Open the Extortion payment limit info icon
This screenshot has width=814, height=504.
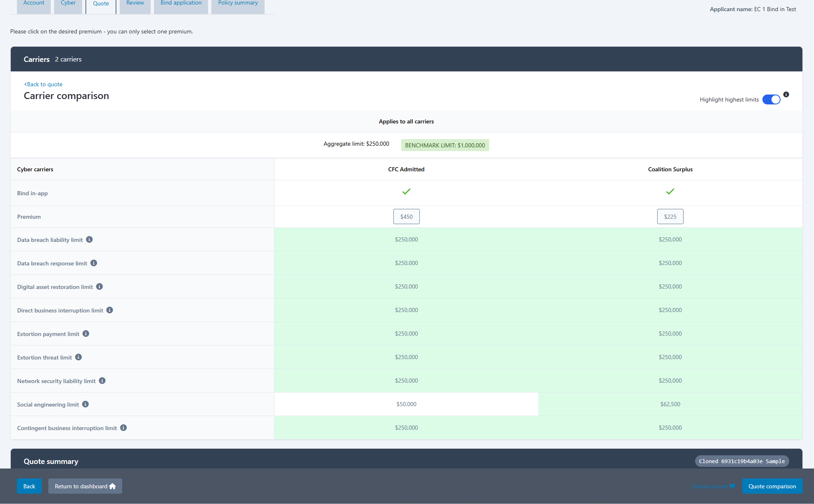(x=86, y=334)
